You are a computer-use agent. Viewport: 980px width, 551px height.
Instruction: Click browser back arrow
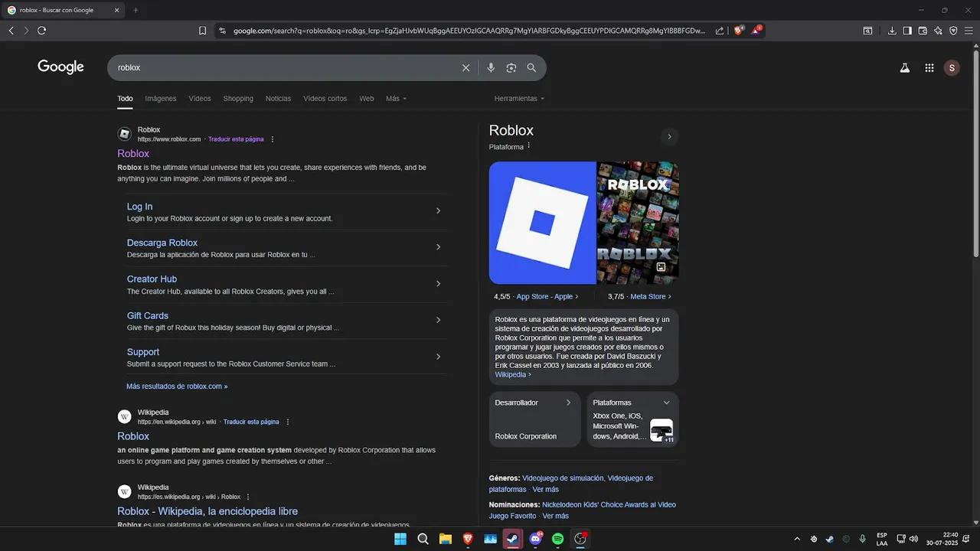[11, 31]
